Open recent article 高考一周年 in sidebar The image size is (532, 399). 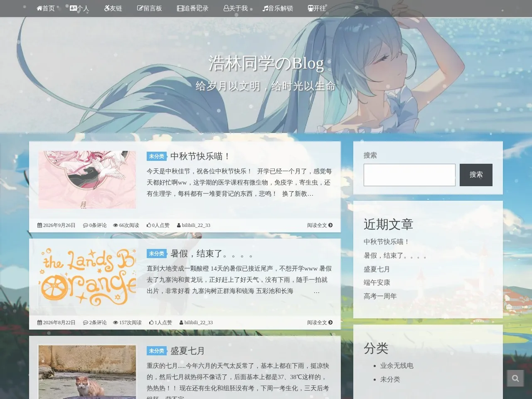(x=380, y=296)
